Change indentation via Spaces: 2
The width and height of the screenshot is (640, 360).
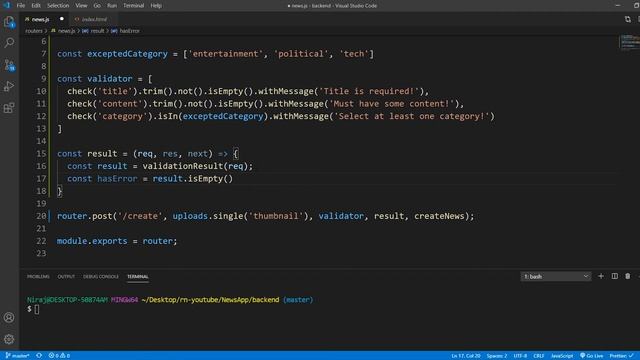(497, 356)
